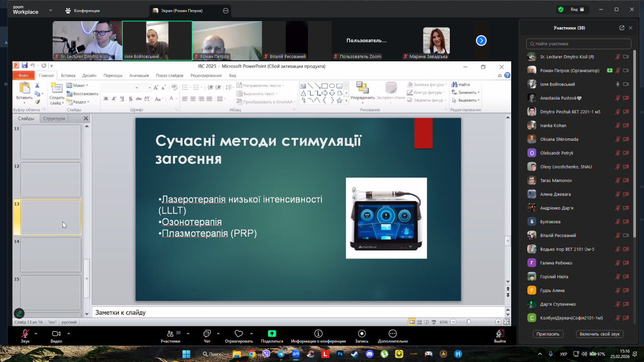This screenshot has height=362, width=644.
Task: Click the Invite button
Action: 547,334
